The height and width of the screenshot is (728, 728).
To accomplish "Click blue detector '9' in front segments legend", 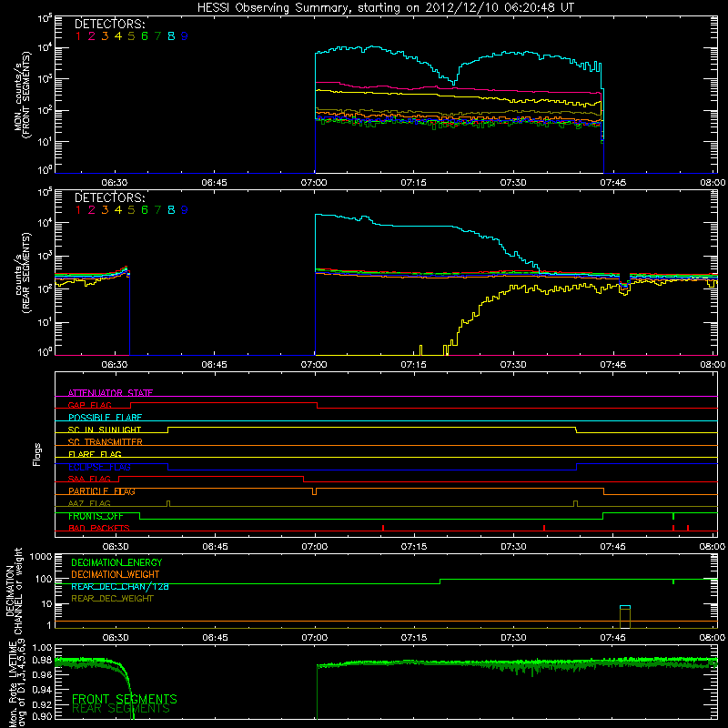I will (x=185, y=36).
